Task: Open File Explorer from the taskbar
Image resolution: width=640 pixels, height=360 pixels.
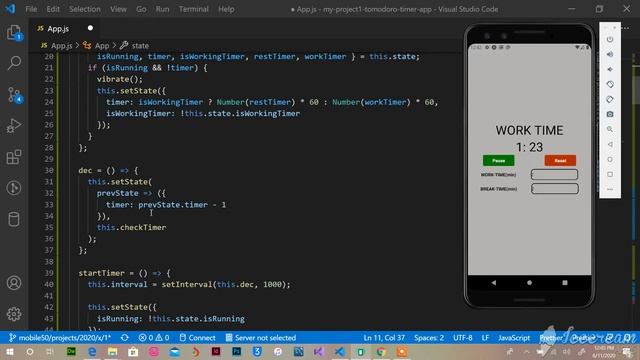Action: coord(113,351)
